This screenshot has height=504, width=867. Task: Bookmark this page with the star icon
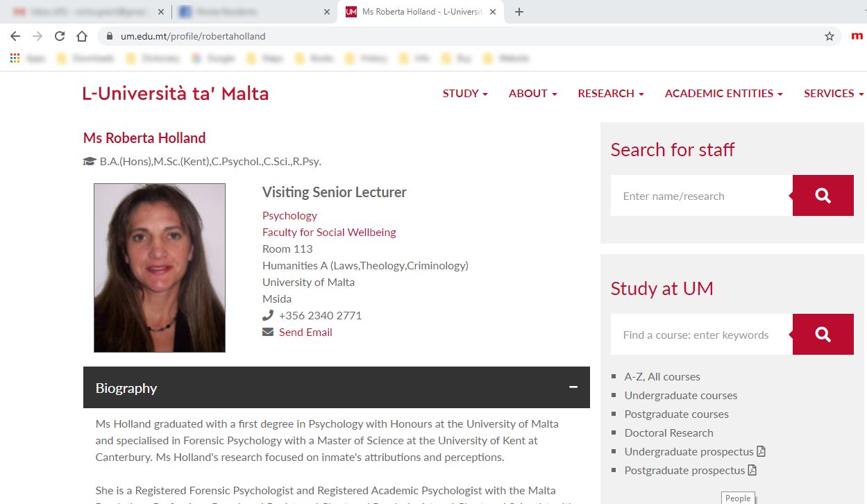click(x=830, y=36)
